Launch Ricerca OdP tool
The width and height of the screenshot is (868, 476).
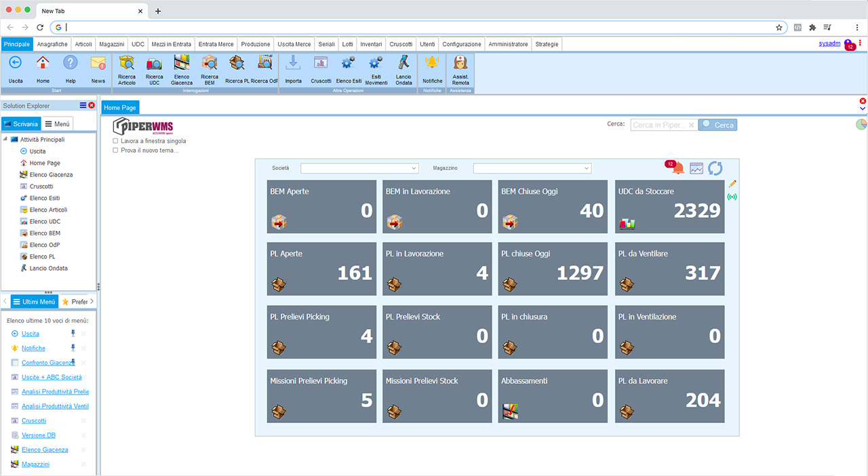click(x=264, y=69)
